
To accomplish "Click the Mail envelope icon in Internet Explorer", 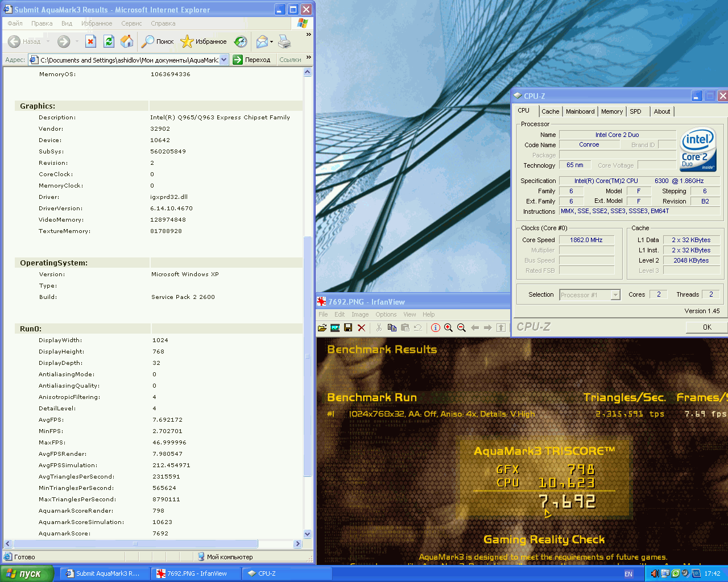I will [x=262, y=41].
